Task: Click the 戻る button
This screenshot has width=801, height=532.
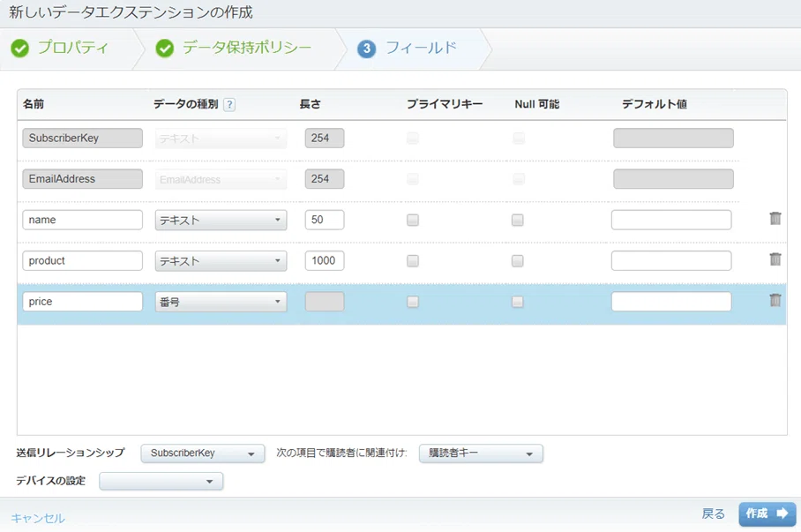Action: [x=713, y=513]
